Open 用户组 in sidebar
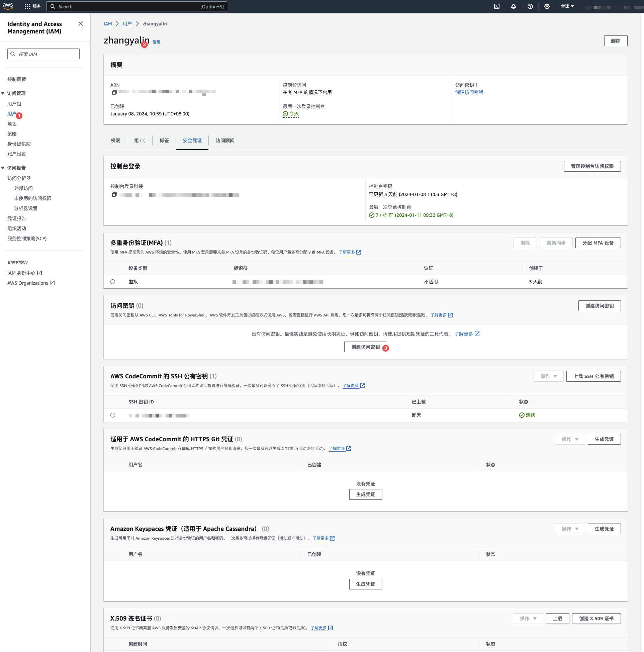Image resolution: width=644 pixels, height=652 pixels. click(14, 104)
